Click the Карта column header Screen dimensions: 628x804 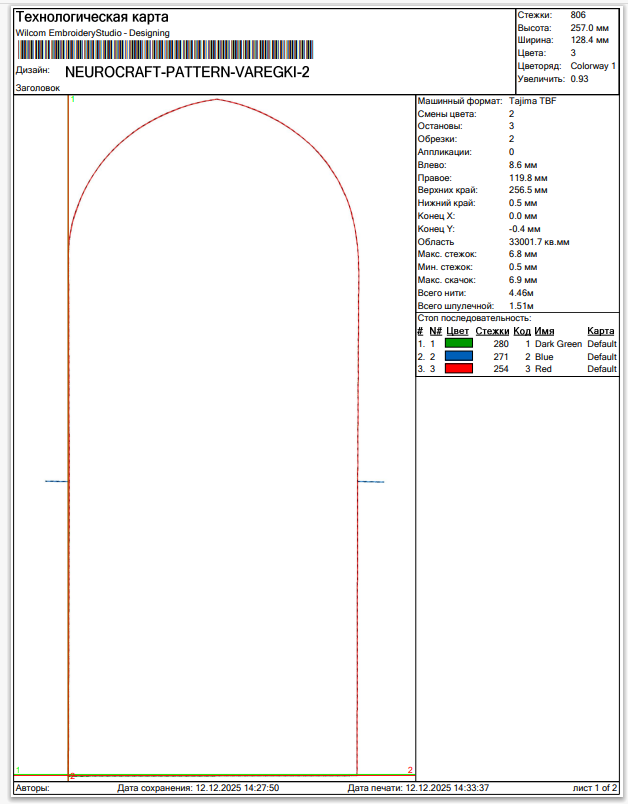coord(600,331)
